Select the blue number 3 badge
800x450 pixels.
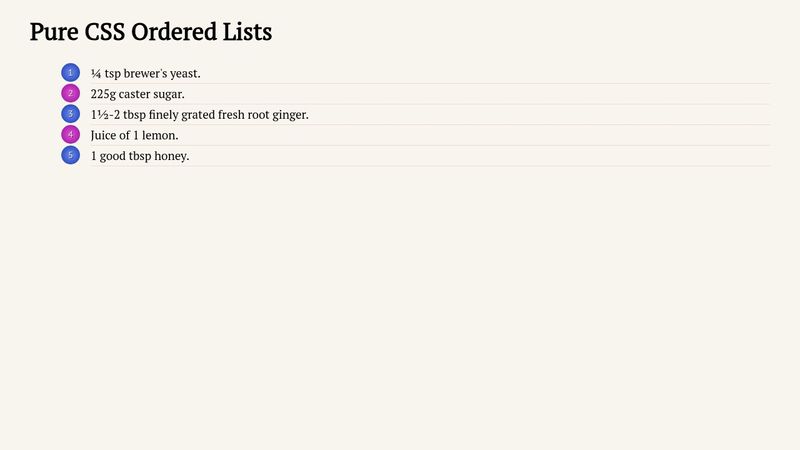(x=70, y=114)
